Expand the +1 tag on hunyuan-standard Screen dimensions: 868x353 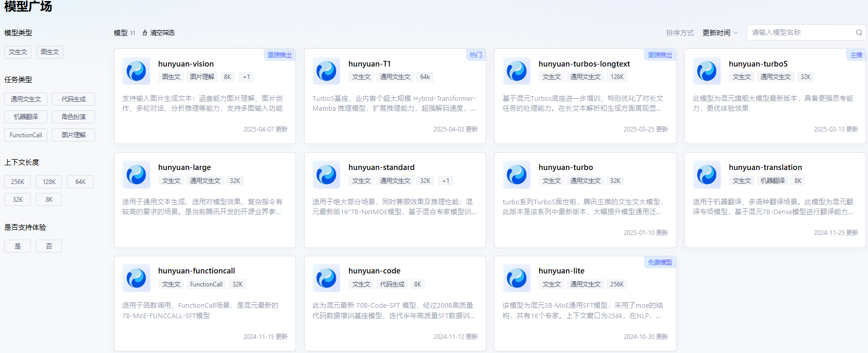[x=446, y=181]
